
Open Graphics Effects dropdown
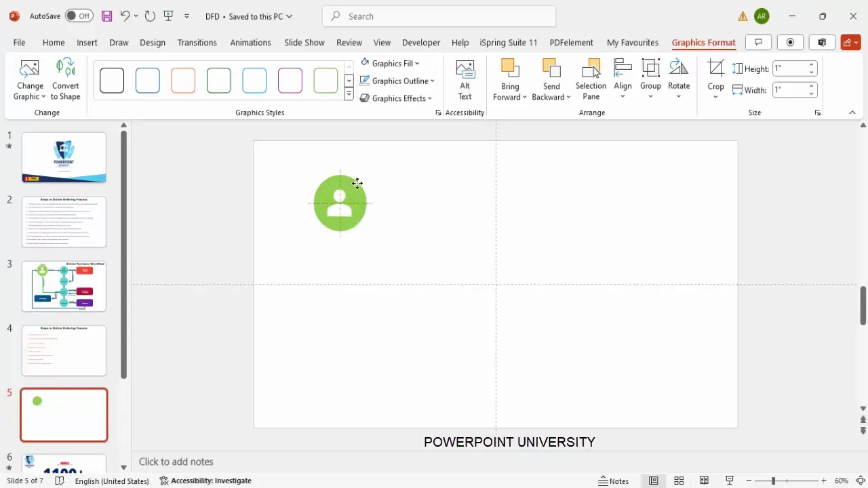point(396,98)
